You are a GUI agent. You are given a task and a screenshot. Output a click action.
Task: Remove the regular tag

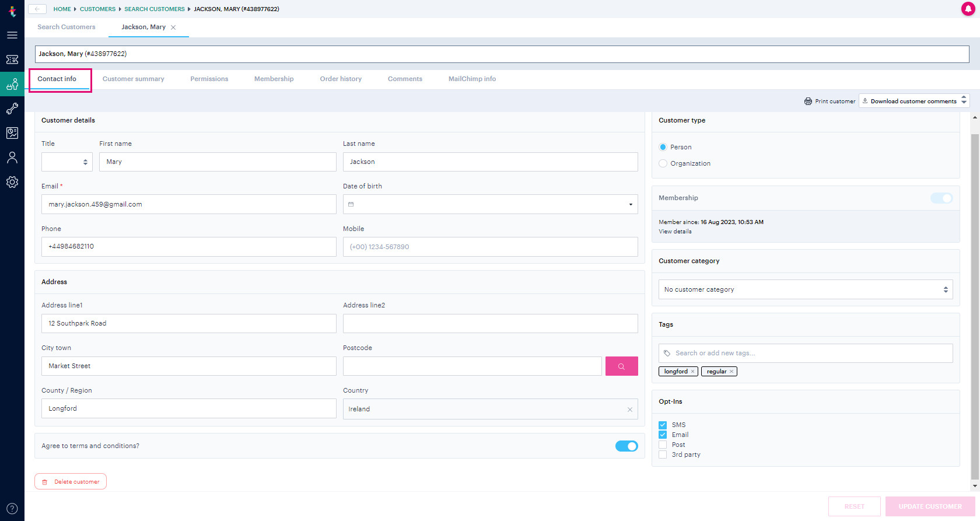731,372
